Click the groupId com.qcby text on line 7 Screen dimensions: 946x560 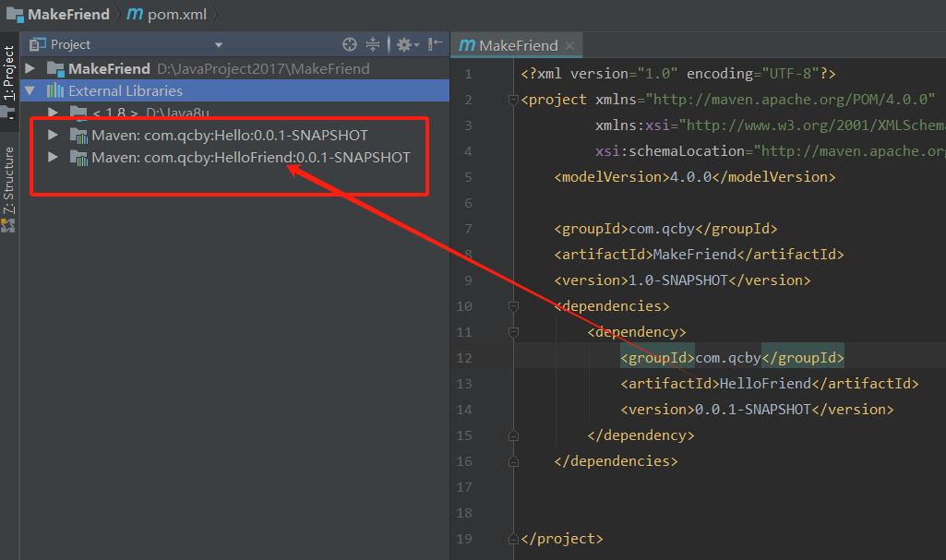point(665,229)
